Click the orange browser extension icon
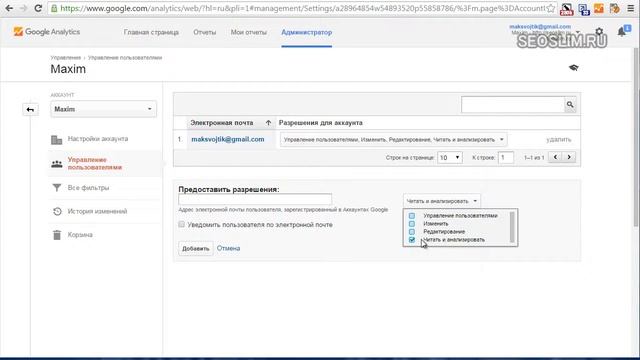Viewport: 640px width, 360px height. (x=599, y=8)
